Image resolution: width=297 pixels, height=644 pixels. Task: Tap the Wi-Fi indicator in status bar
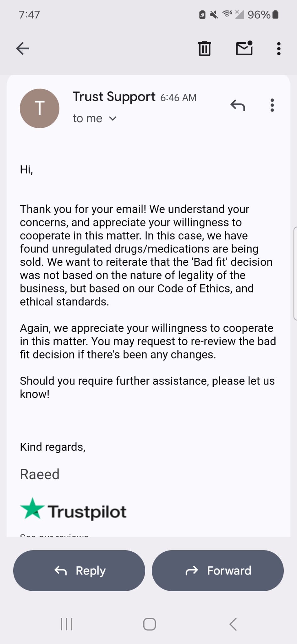[x=226, y=14]
